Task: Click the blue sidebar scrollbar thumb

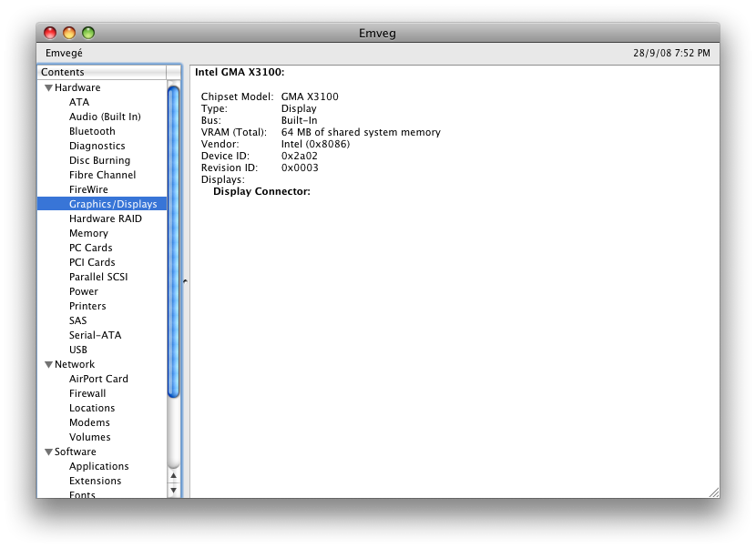Action: click(x=174, y=241)
